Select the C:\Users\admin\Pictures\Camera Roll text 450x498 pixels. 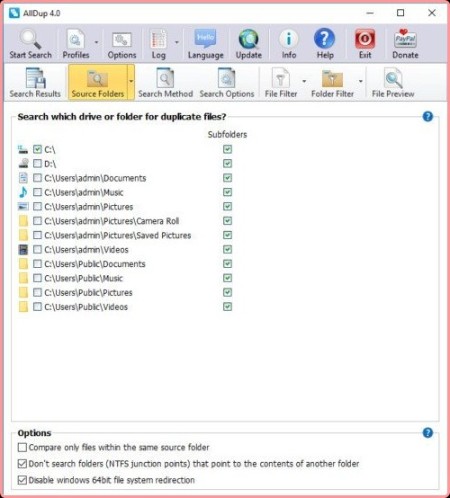[x=112, y=221]
